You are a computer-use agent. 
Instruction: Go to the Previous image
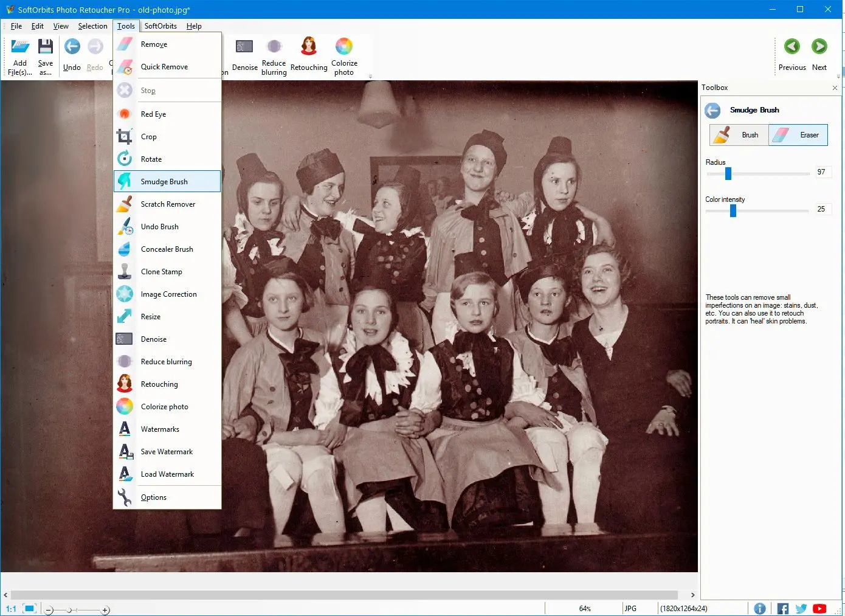[792, 47]
